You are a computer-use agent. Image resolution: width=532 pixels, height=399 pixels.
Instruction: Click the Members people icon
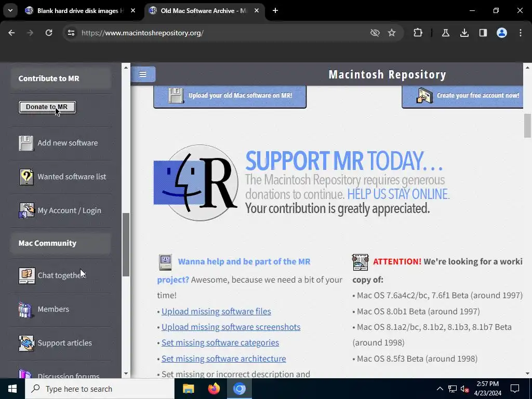(x=26, y=310)
